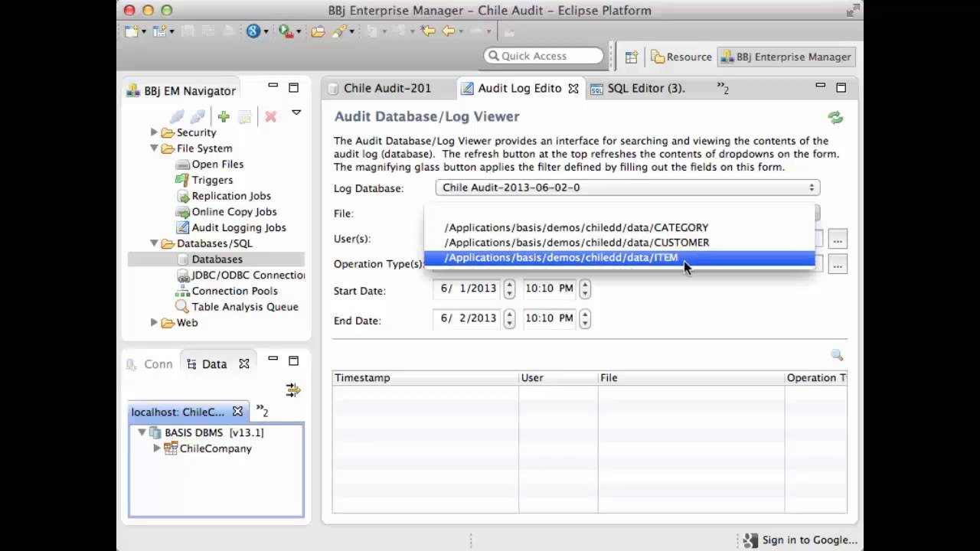
Task: Click the red X Remove icon in Navigator
Action: 270,116
